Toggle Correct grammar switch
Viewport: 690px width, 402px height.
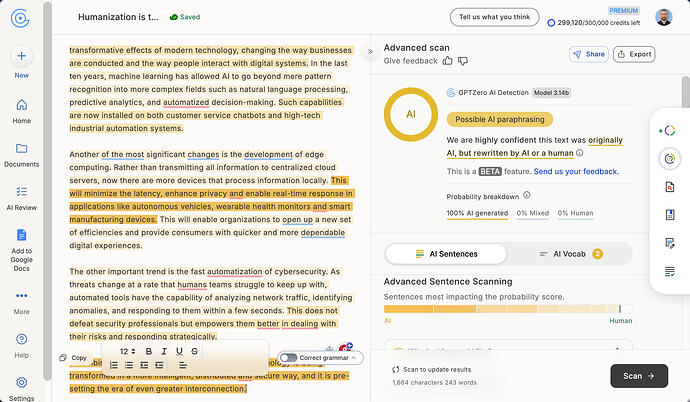289,358
